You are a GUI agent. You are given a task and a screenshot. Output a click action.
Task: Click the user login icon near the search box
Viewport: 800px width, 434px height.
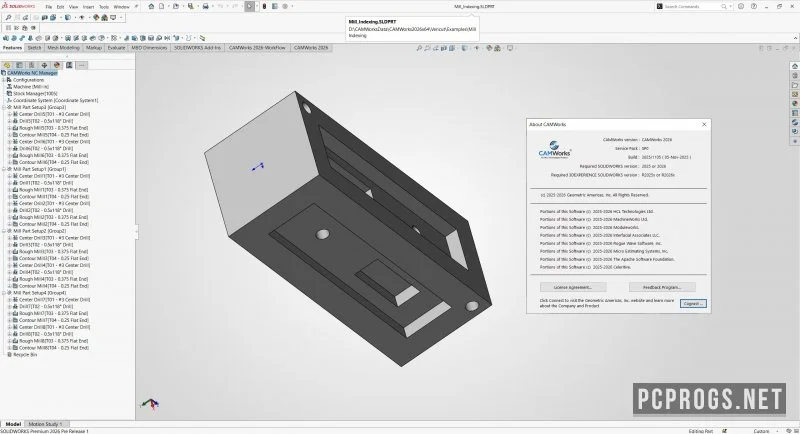741,6
